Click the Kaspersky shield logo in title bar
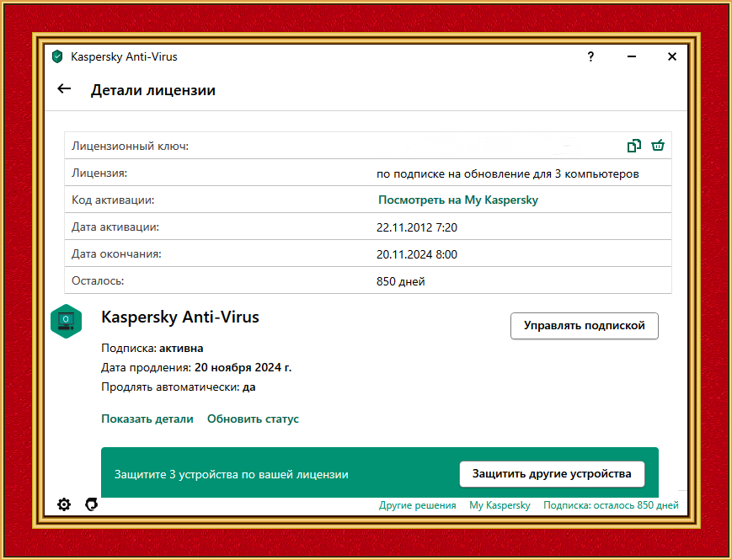The image size is (732, 560). 57,56
